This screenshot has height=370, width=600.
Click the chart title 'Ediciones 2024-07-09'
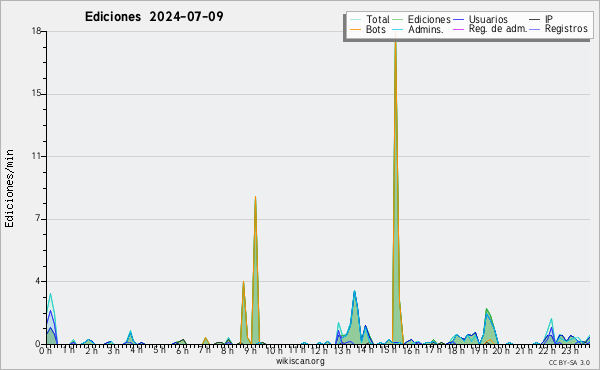(154, 17)
